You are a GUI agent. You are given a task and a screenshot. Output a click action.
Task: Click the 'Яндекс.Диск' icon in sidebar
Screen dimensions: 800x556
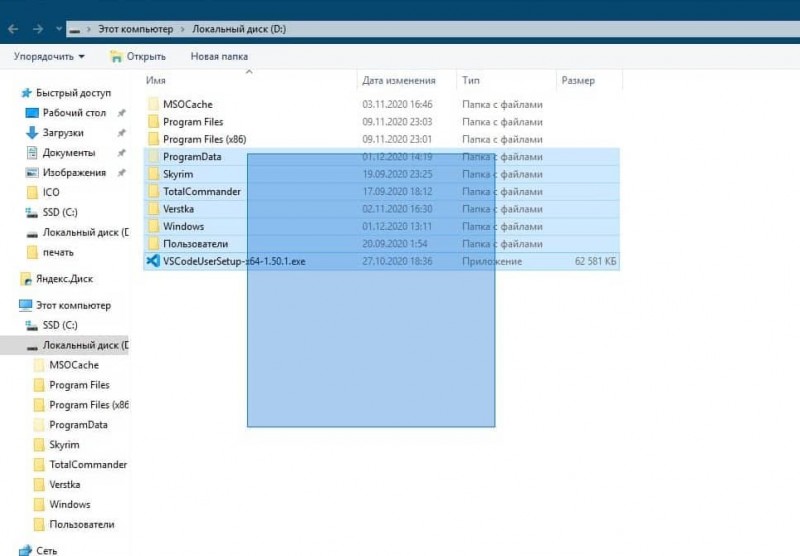tap(26, 279)
